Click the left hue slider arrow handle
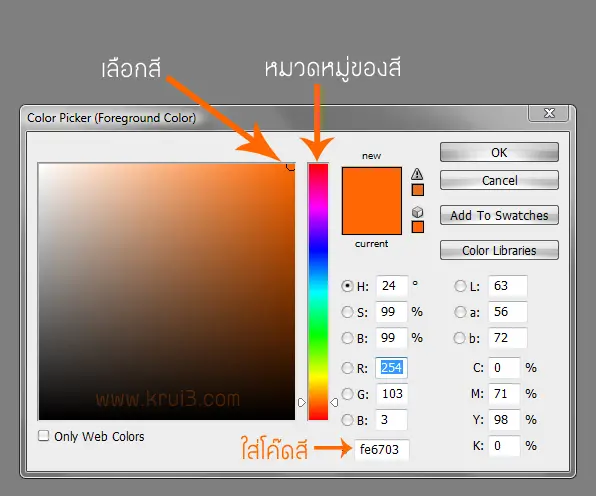The height and width of the screenshot is (496, 596). click(x=302, y=403)
